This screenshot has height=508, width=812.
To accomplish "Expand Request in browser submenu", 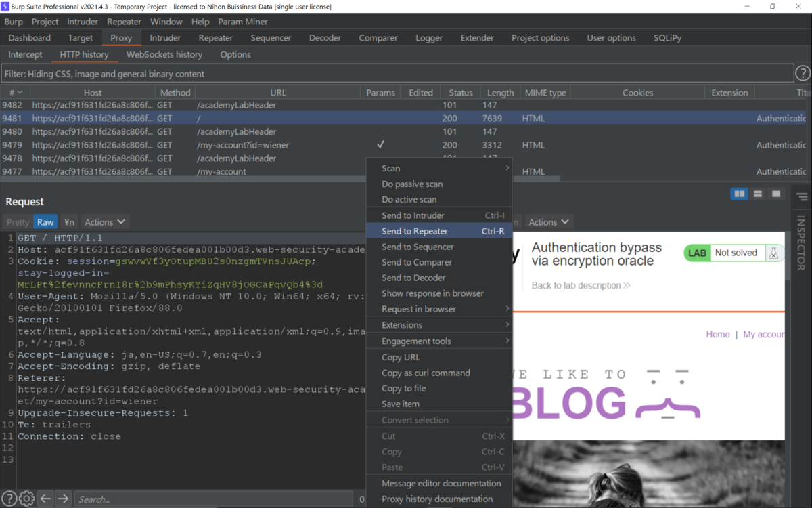I will pos(438,309).
